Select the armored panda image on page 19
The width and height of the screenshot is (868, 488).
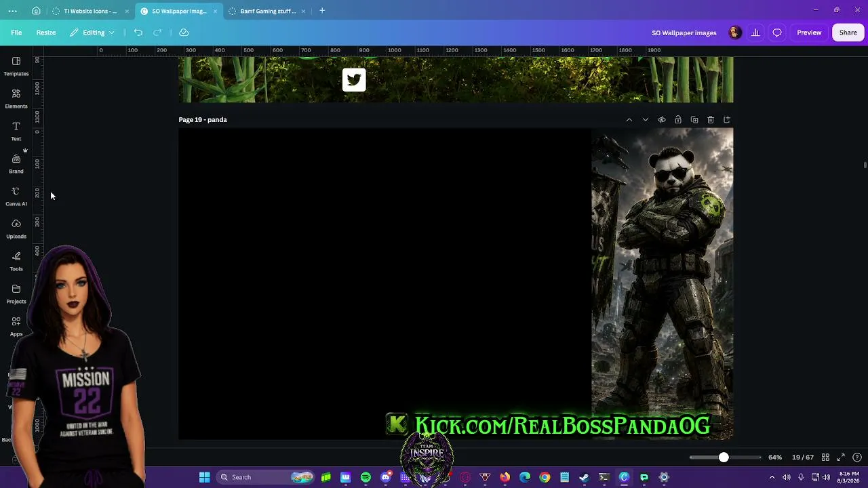(x=663, y=284)
